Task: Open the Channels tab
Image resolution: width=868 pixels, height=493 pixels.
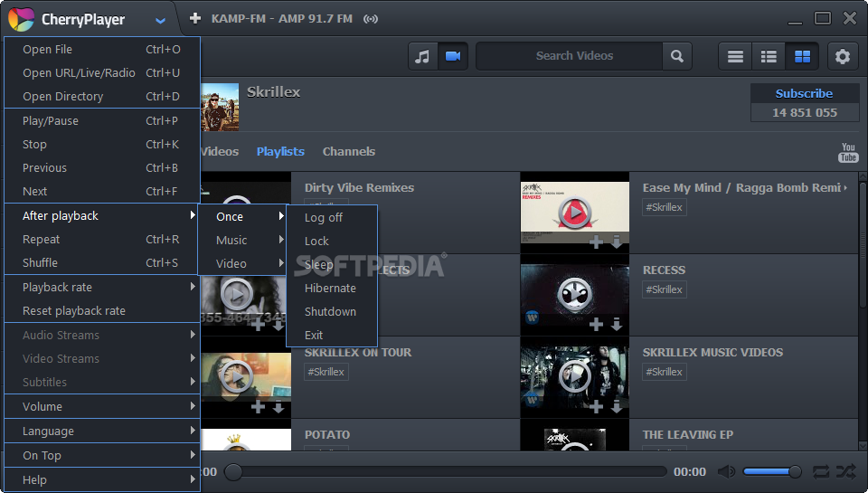Action: point(349,151)
